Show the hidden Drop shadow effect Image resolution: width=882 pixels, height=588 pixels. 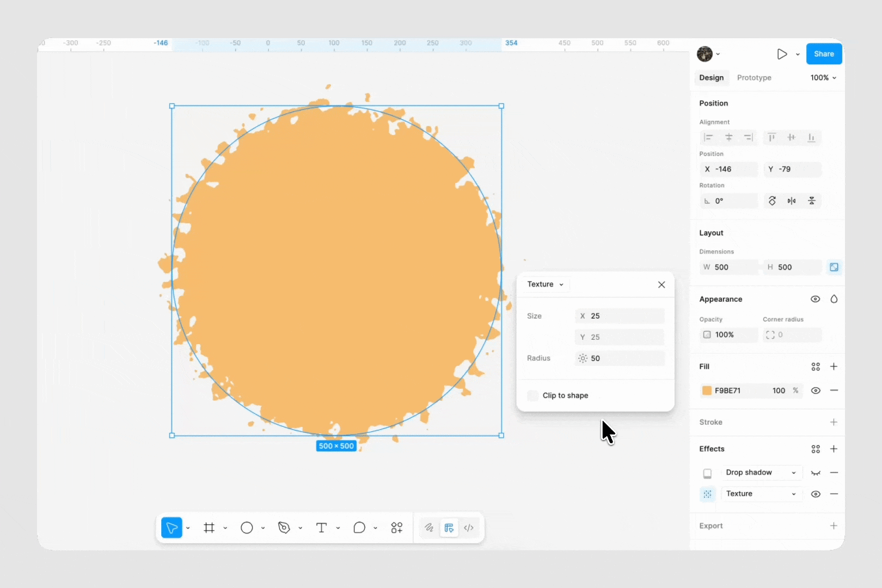(x=815, y=473)
